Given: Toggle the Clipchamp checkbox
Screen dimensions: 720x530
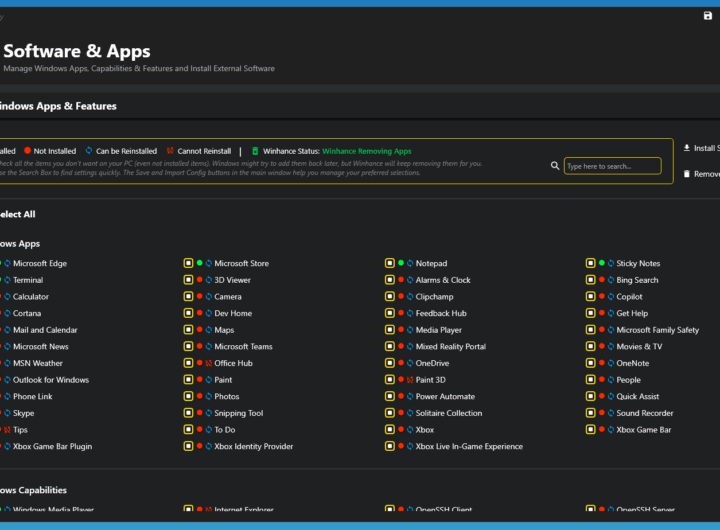Looking at the screenshot, I should [x=390, y=297].
